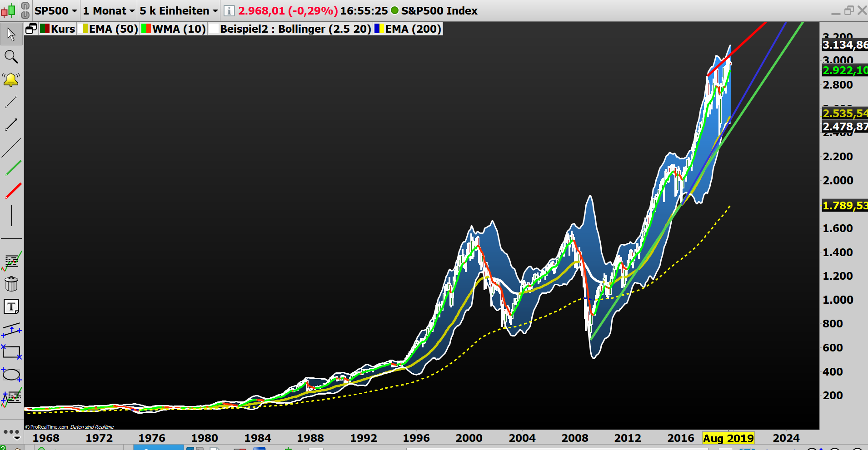Screen dimensions: 868x450
Task: Open the candlestick chart style icon
Action: point(8,10)
